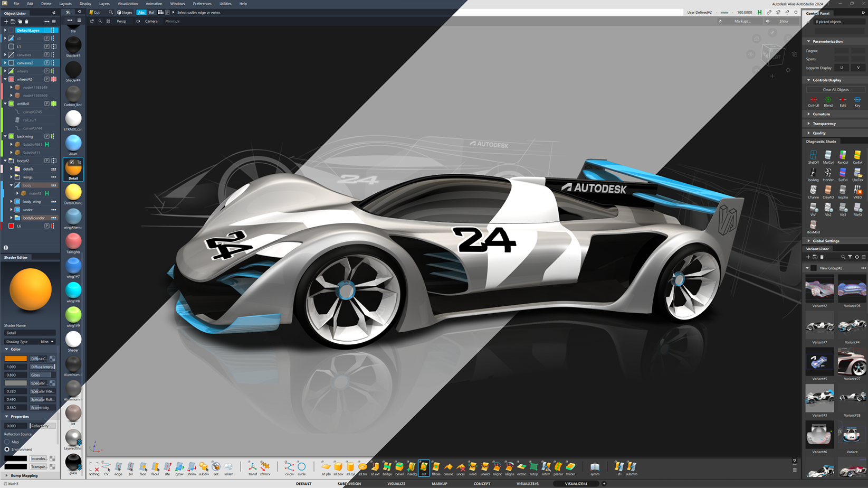Viewport: 868px width, 488px height.
Task: Click the Blend controls display icon
Action: pyautogui.click(x=828, y=101)
